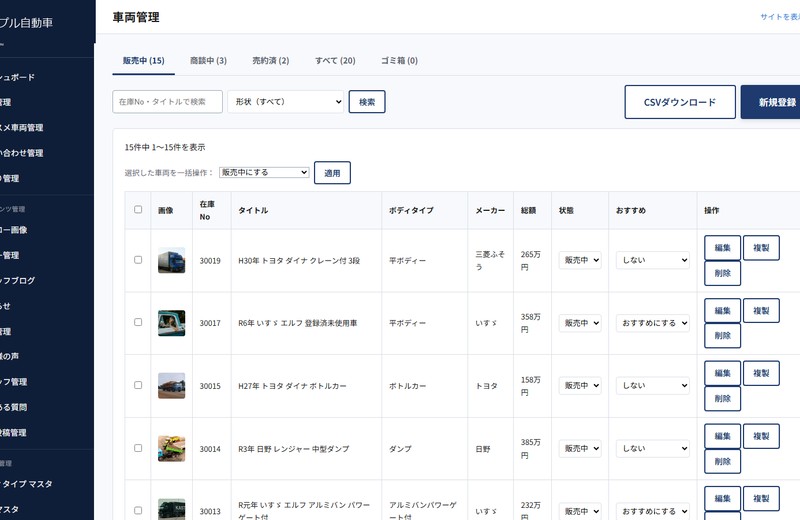
Task: Check the checkbox for stock 30013
Action: pos(138,510)
